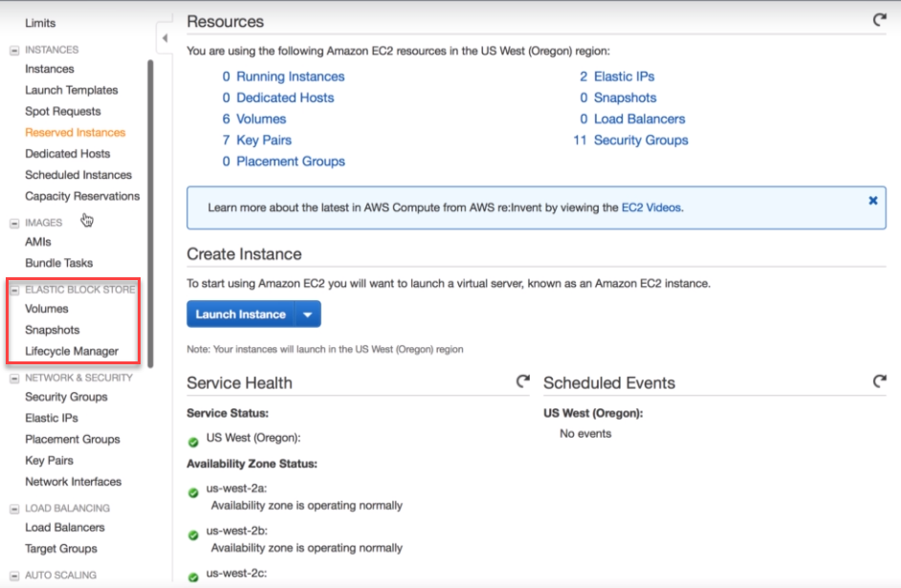Refresh the Service Health panel
Image resolution: width=901 pixels, height=588 pixels.
tap(522, 381)
